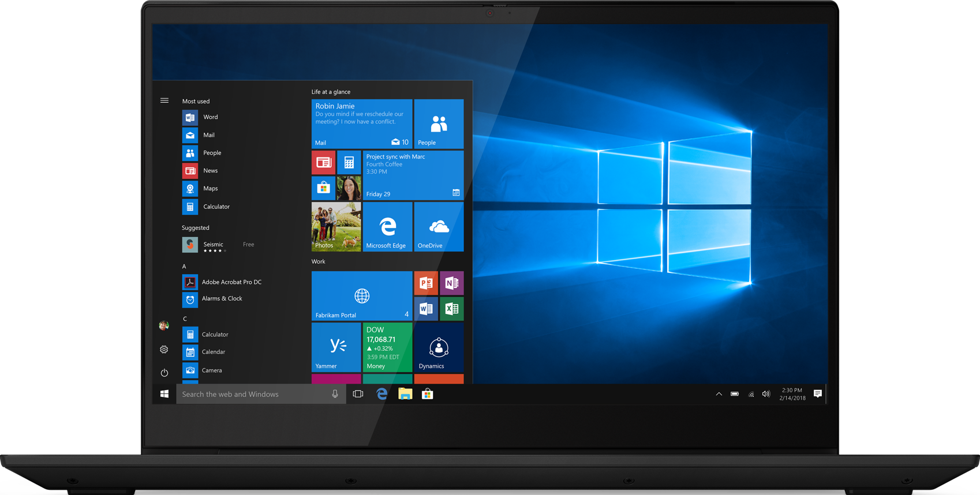Screen dimensions: 980x495
Task: Open Calendar in the app list
Action: coord(204,352)
